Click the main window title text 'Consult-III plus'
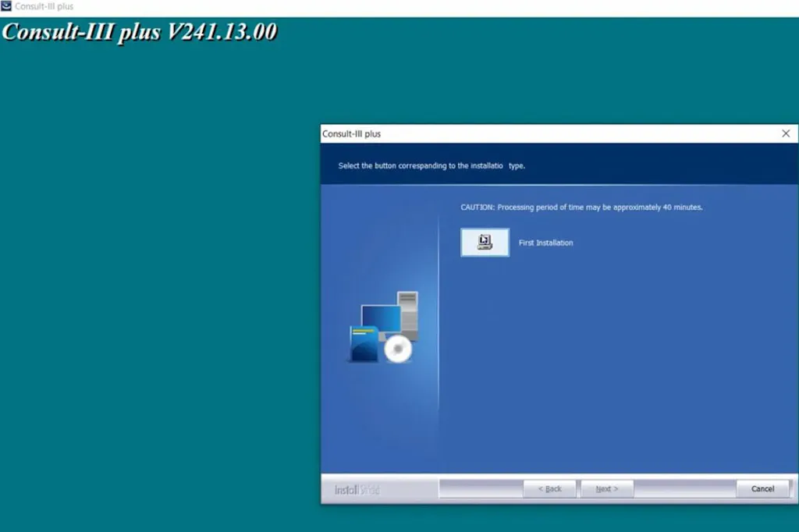This screenshot has height=532, width=799. coord(44,6)
